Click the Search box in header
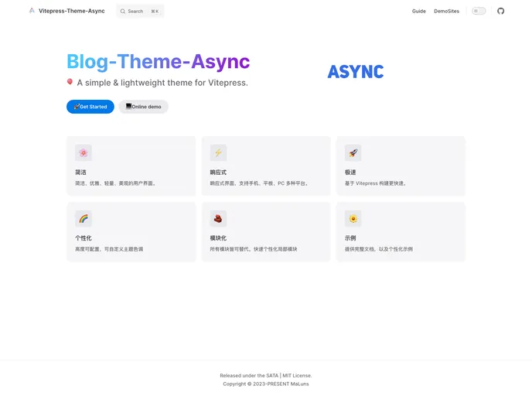Viewport: 532px width, 396px height. coord(140,11)
